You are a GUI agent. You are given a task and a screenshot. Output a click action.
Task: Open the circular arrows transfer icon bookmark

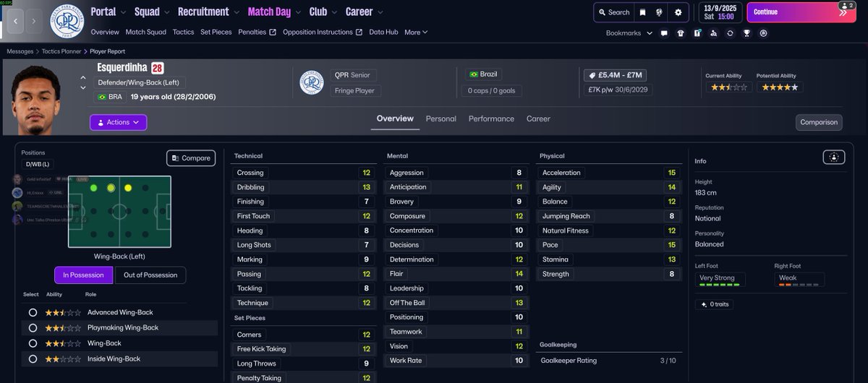pyautogui.click(x=731, y=33)
